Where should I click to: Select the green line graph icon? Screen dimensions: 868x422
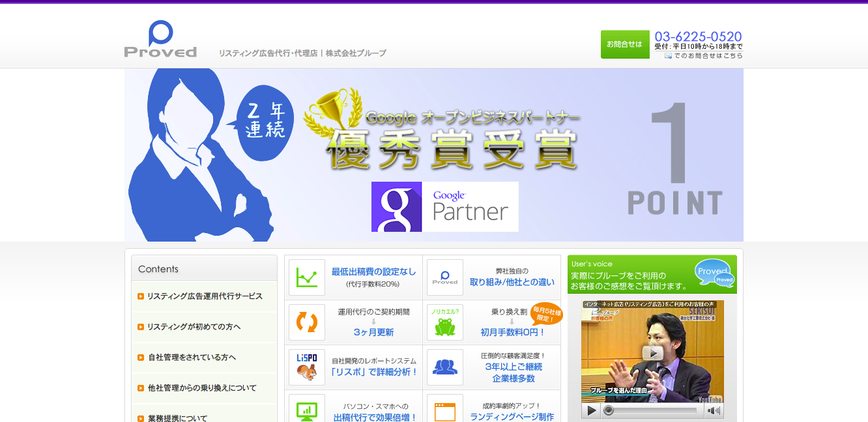coord(306,276)
